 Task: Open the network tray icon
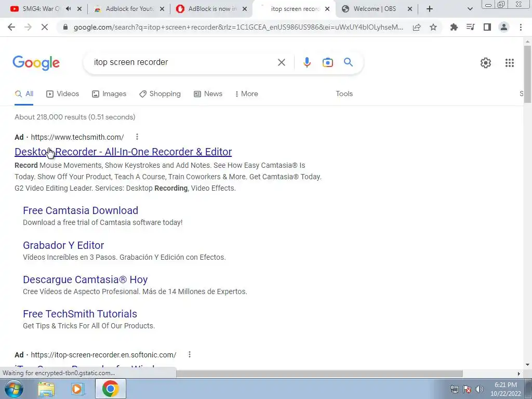454,389
